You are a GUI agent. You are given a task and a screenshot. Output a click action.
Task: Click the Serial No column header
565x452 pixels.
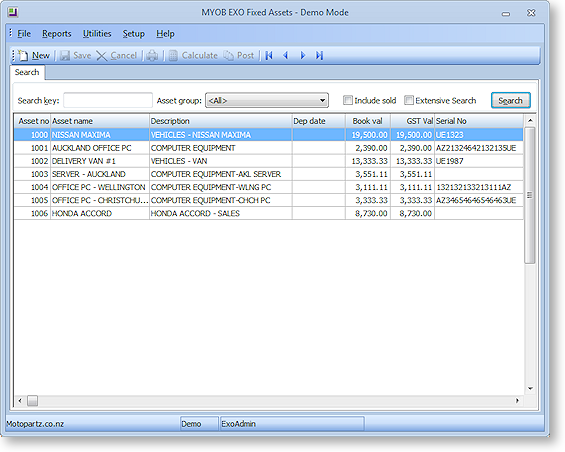[479, 121]
